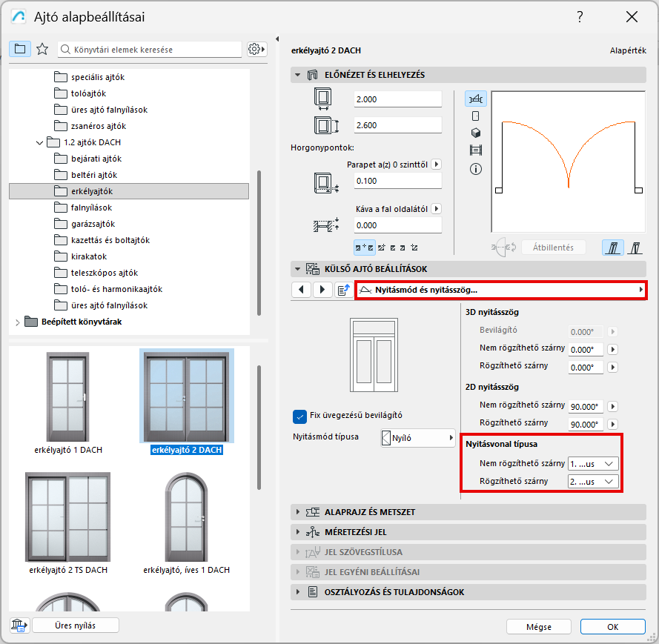Collapse the left library panel arrow

(277, 39)
